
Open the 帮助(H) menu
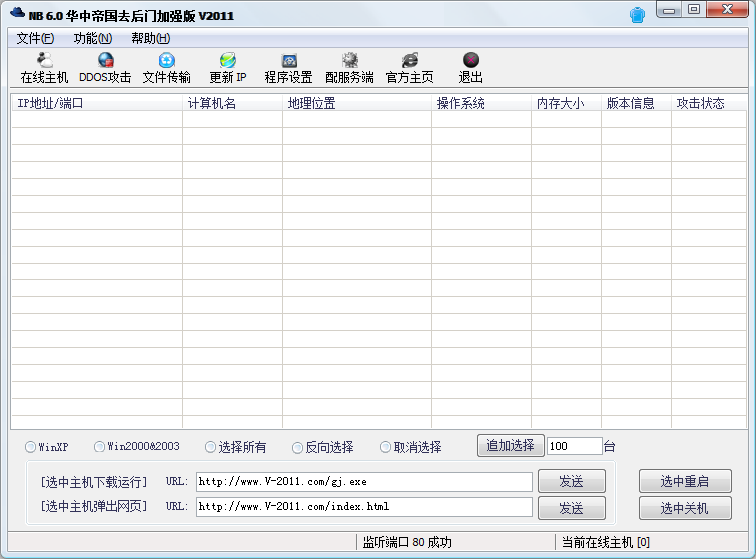point(150,38)
